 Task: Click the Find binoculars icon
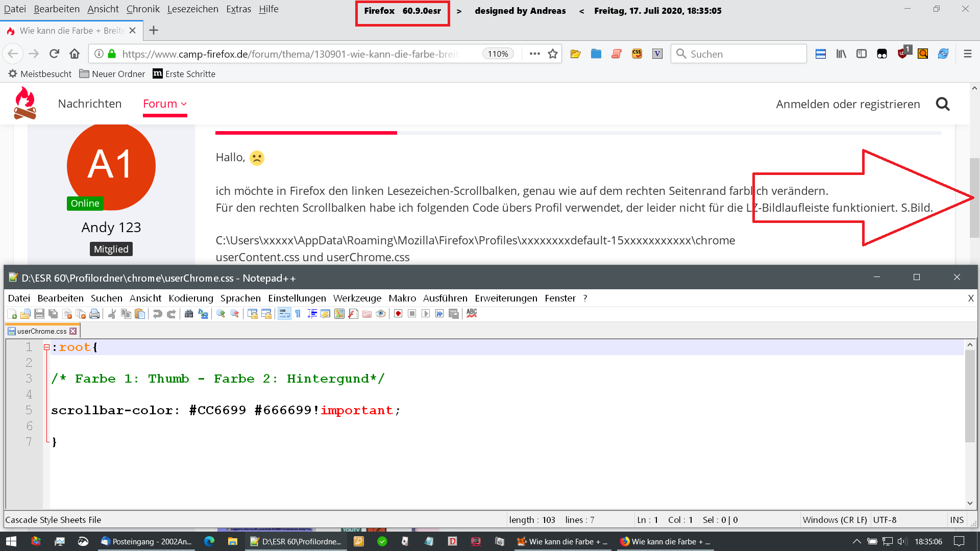tap(189, 314)
